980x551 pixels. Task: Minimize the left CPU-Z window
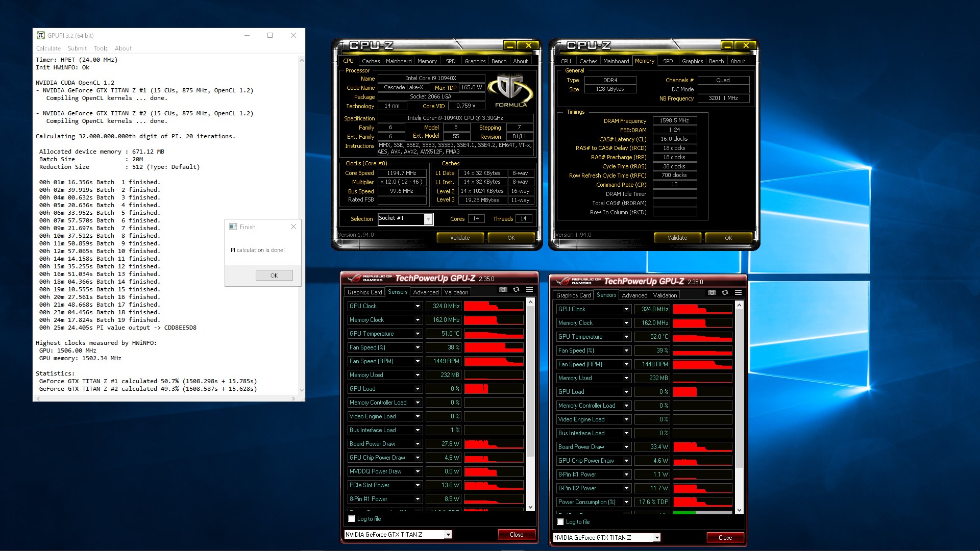(510, 45)
